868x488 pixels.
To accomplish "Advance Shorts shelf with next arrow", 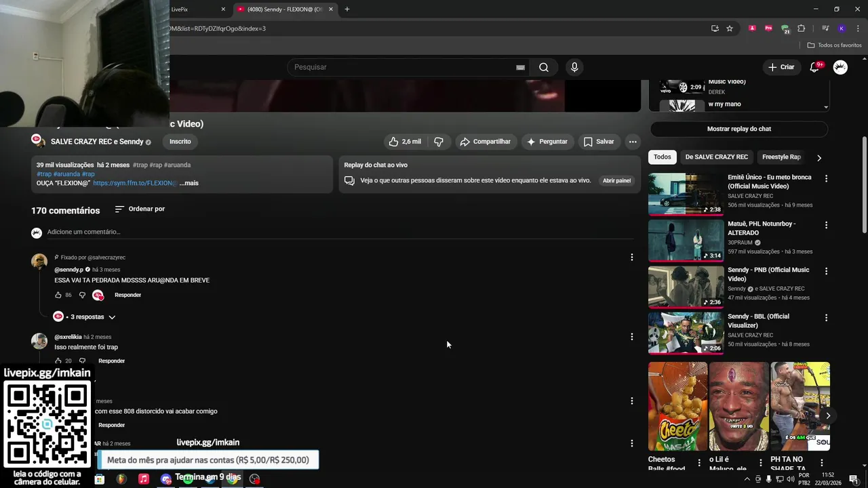I will (x=828, y=415).
